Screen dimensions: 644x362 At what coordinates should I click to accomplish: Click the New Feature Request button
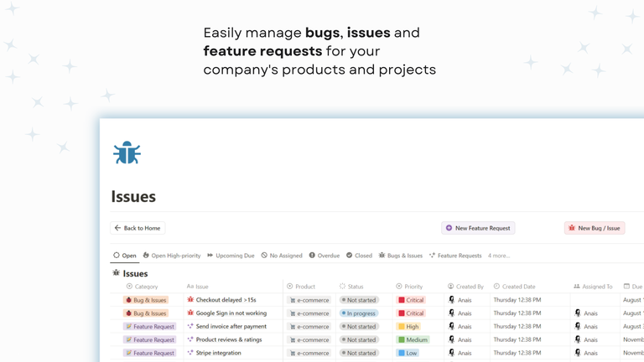478,228
